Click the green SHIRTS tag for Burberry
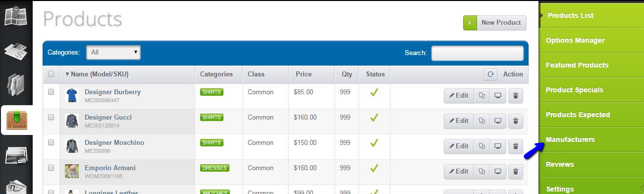644x194 pixels. pos(212,92)
